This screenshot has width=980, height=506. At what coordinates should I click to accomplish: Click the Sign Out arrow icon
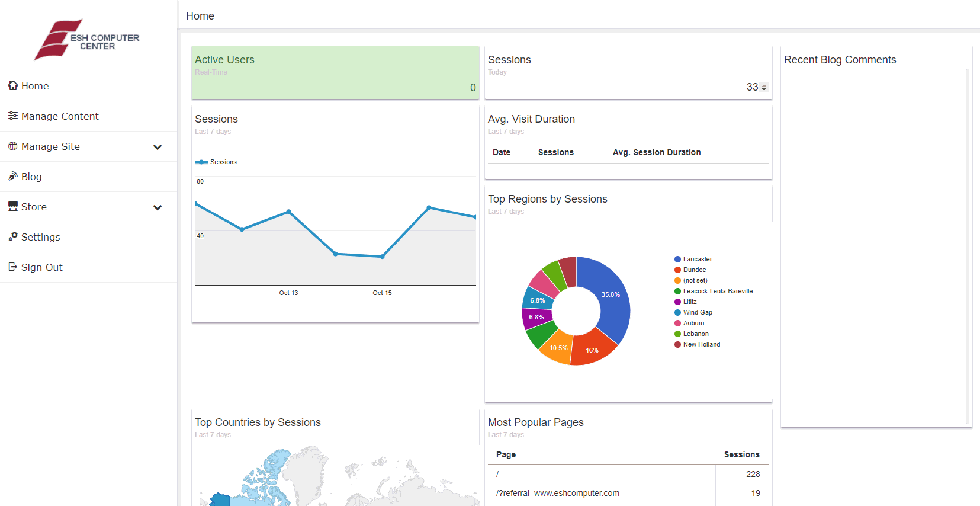[13, 267]
